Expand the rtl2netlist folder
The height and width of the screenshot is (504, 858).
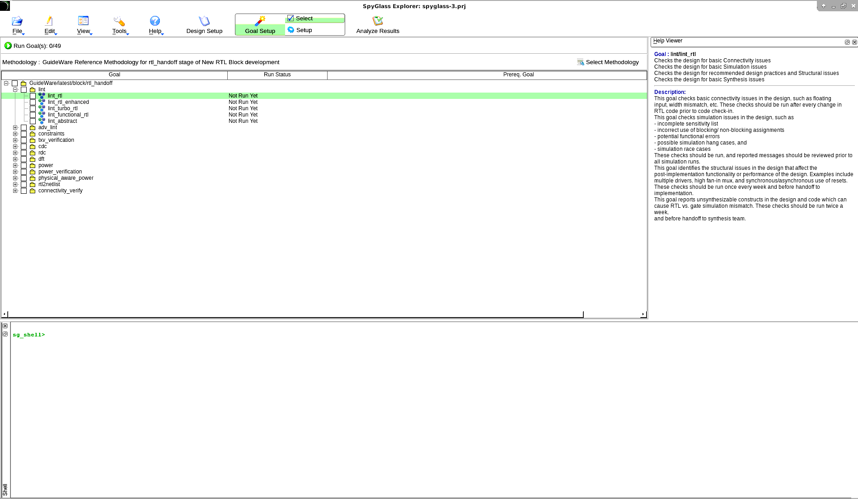point(15,184)
